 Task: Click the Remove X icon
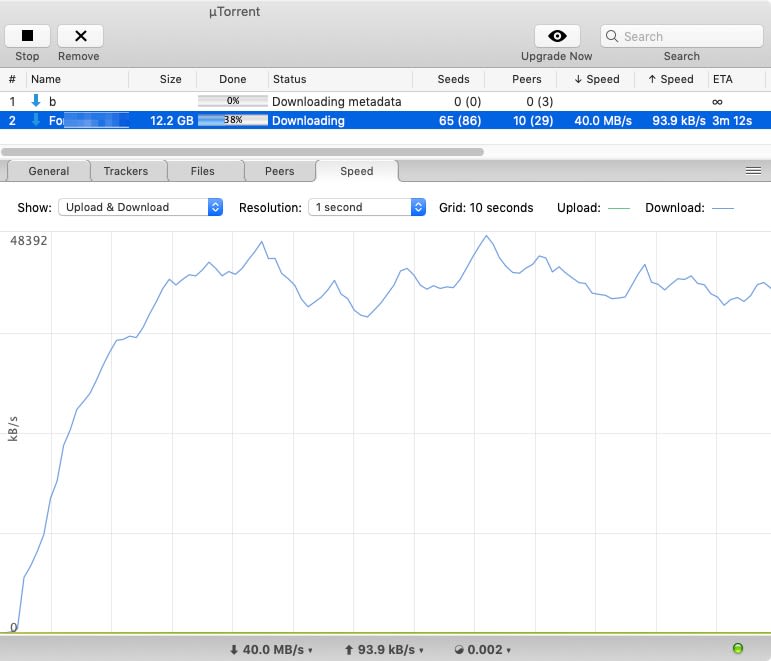click(x=81, y=36)
